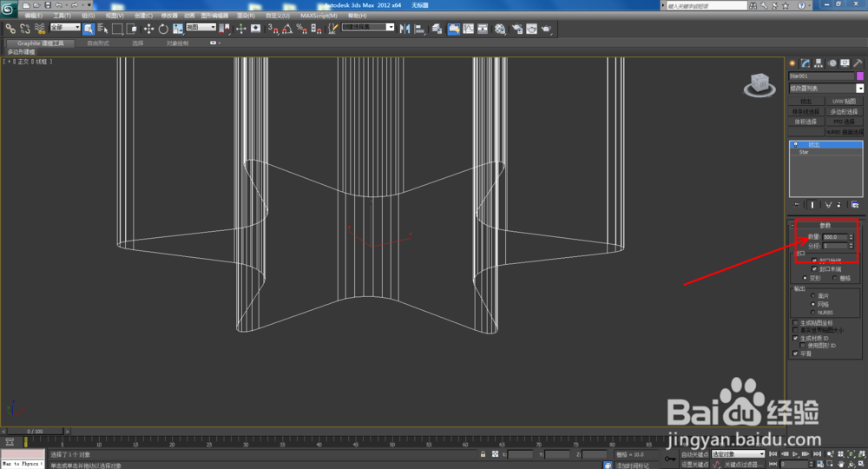868x469 pixels.
Task: Open the Material Editor icon
Action: click(501, 29)
